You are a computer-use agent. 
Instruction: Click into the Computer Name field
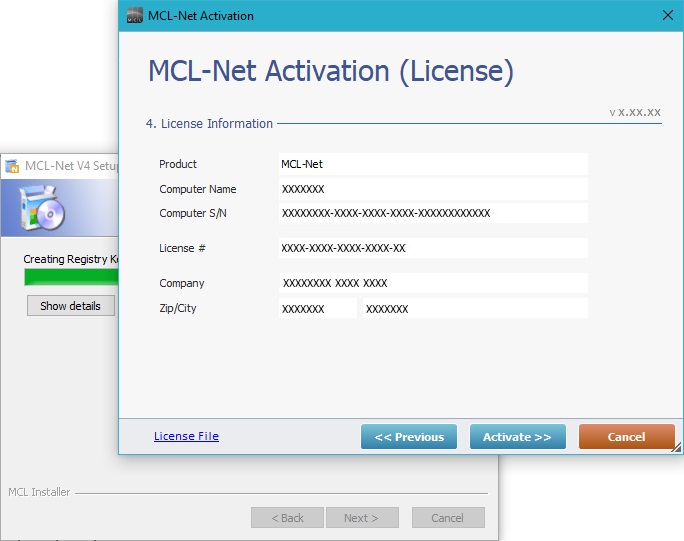[x=432, y=189]
